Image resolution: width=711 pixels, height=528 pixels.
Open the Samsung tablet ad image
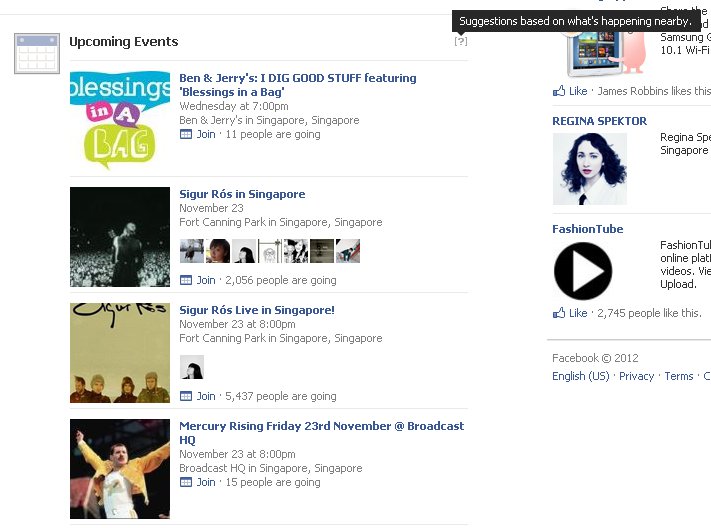(x=605, y=52)
